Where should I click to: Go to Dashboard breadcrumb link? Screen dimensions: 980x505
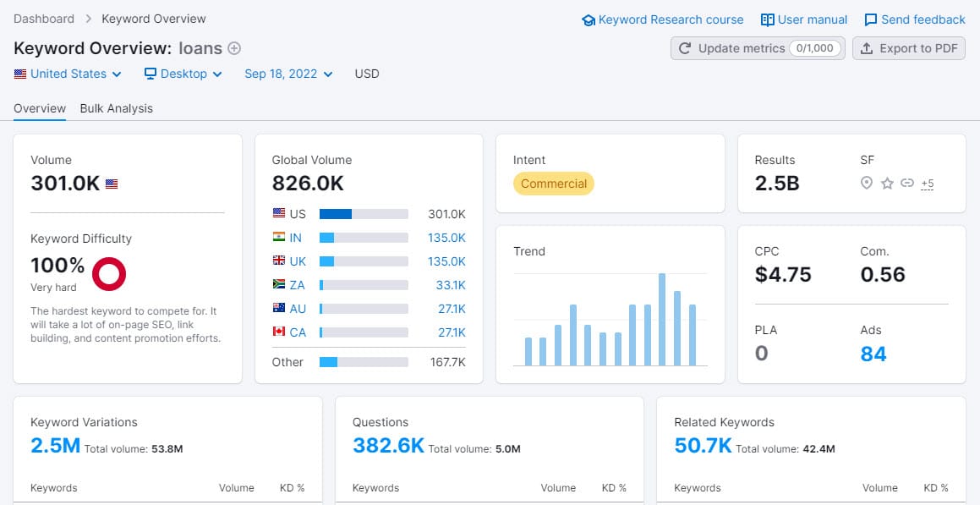point(44,18)
